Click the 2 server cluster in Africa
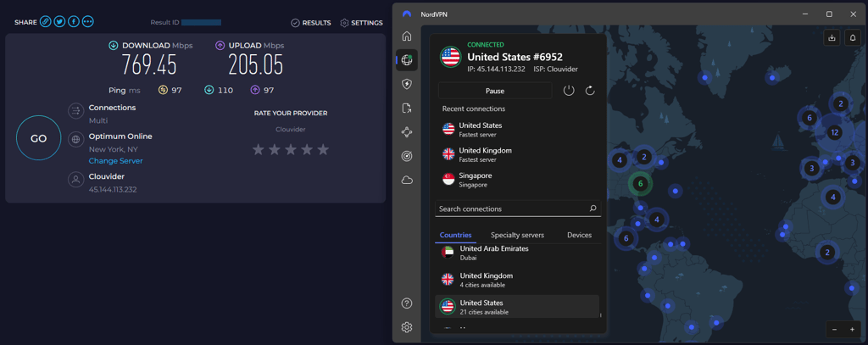The image size is (868, 345). 827,253
